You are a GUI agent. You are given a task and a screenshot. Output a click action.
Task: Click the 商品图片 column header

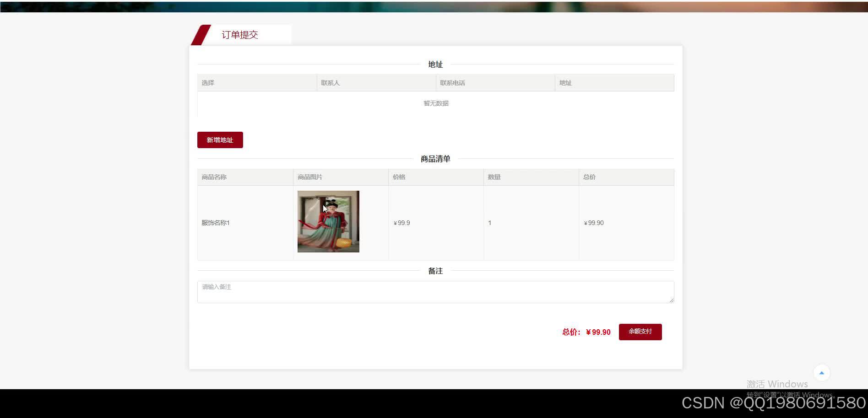(341, 177)
